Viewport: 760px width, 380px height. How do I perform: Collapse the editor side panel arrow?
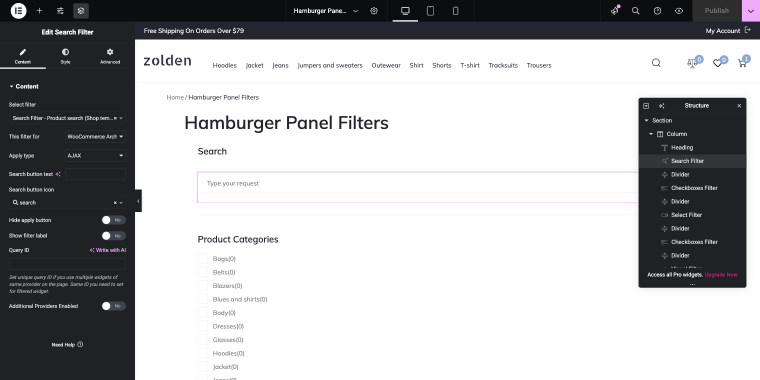(138, 201)
